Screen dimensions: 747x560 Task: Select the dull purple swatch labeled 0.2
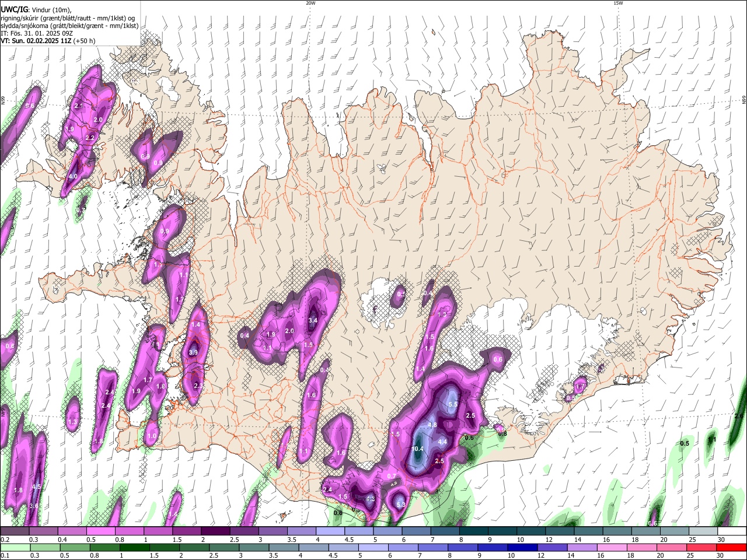coord(15,531)
